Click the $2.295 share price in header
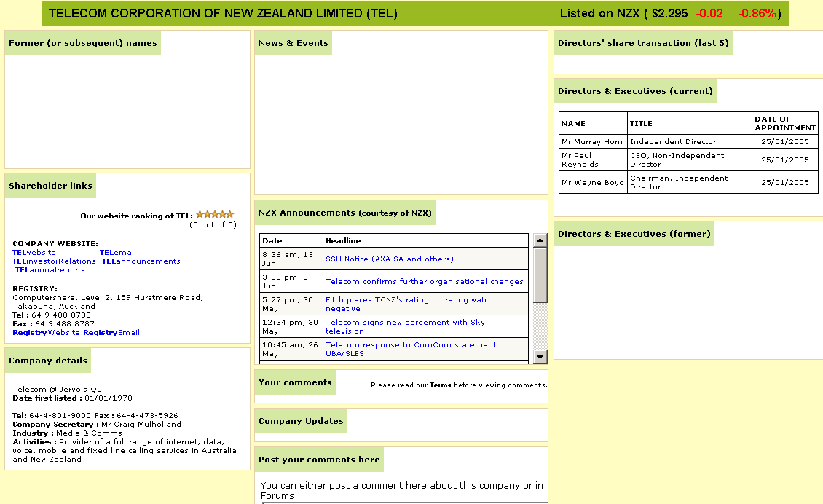This screenshot has width=823, height=504. 669,14
